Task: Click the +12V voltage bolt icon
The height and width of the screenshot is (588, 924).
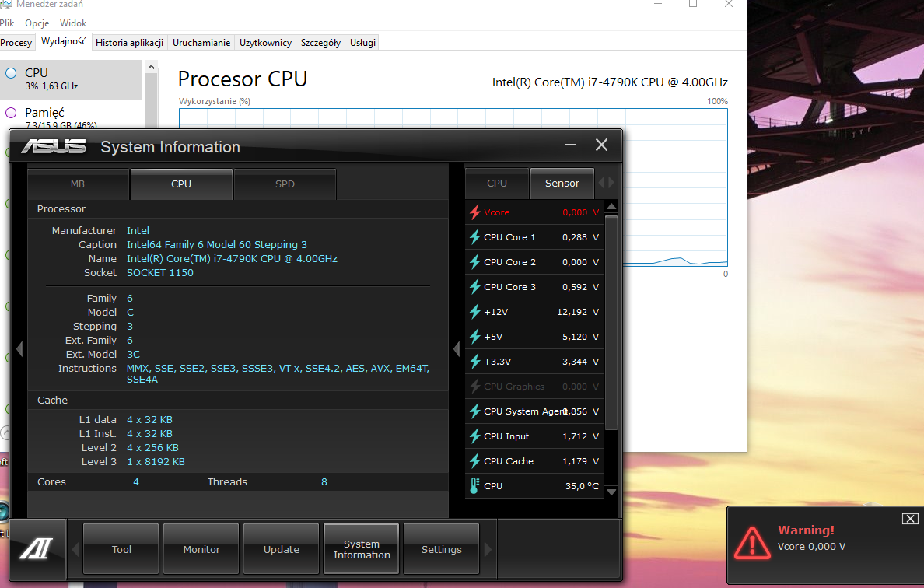Action: click(x=475, y=312)
